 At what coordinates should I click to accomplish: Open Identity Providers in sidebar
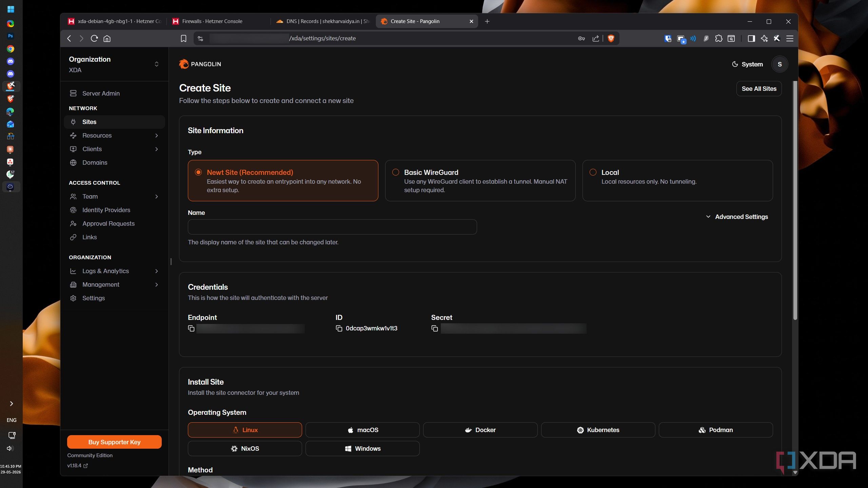(114, 210)
